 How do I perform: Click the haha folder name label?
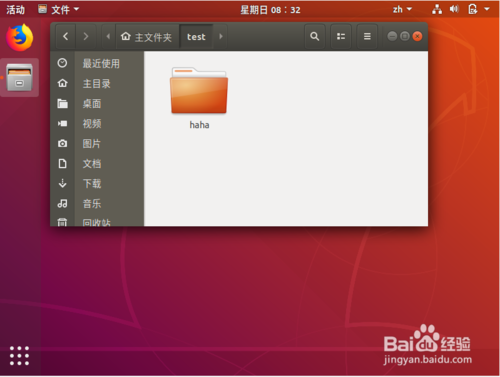pyautogui.click(x=199, y=125)
